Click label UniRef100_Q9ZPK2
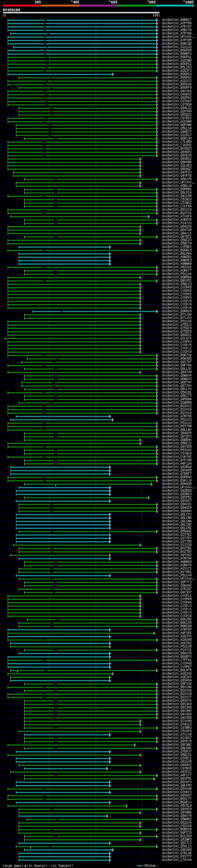 [177, 98]
